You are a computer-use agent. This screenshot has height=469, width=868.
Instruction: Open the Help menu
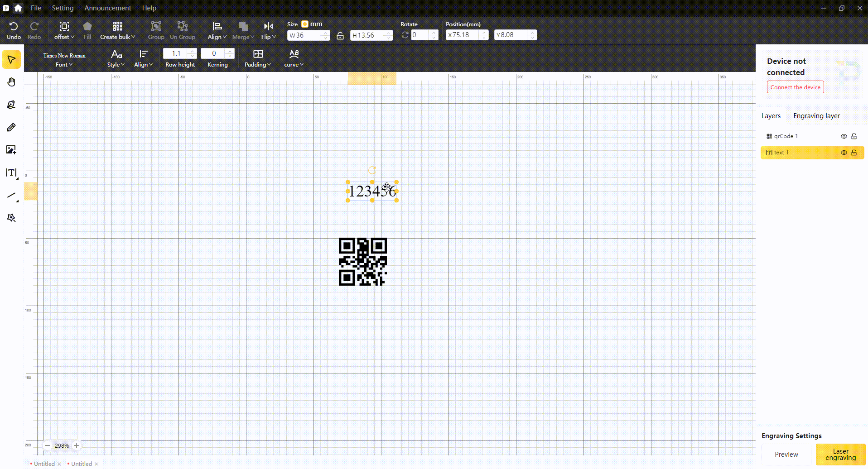click(x=149, y=8)
